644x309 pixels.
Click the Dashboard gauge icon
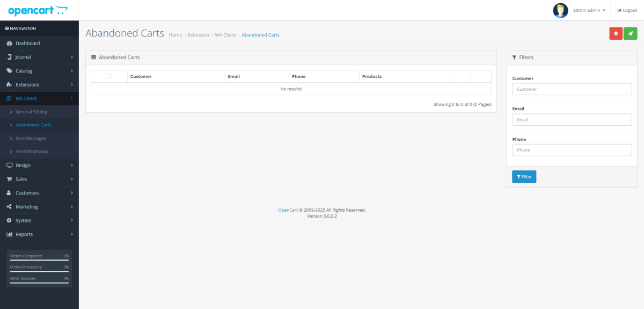(9, 44)
